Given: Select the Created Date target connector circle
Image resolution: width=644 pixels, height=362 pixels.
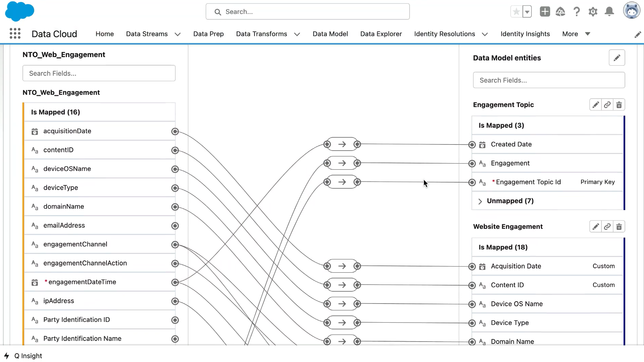Looking at the screenshot, I should (472, 145).
